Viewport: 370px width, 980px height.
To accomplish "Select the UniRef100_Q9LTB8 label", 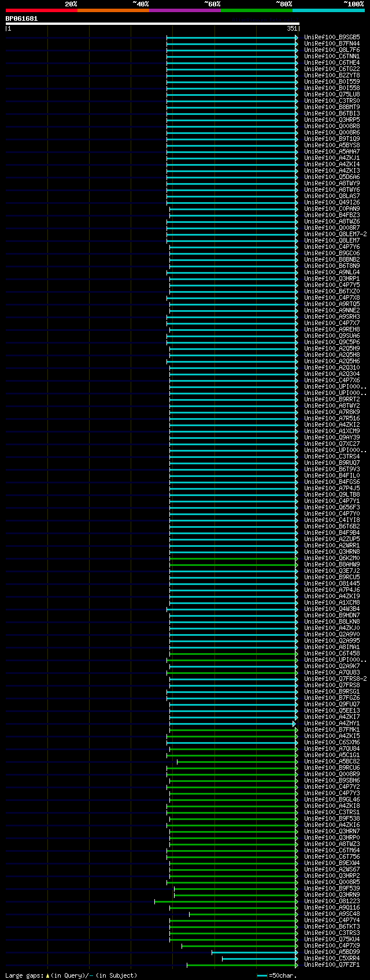I will point(332,495).
